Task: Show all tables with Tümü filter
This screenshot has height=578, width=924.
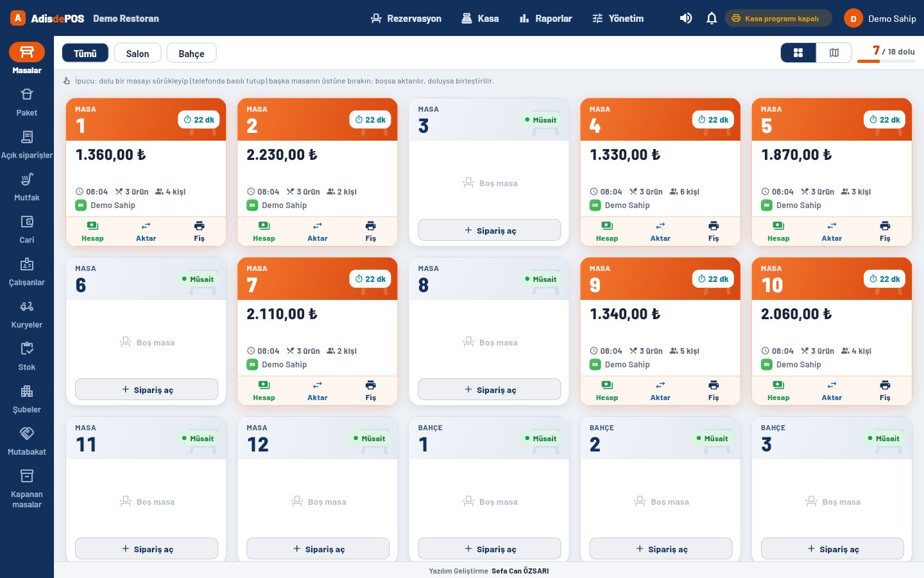Action: [x=85, y=53]
